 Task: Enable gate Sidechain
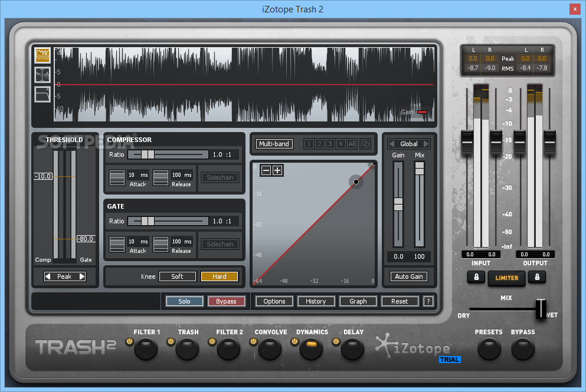click(x=220, y=244)
